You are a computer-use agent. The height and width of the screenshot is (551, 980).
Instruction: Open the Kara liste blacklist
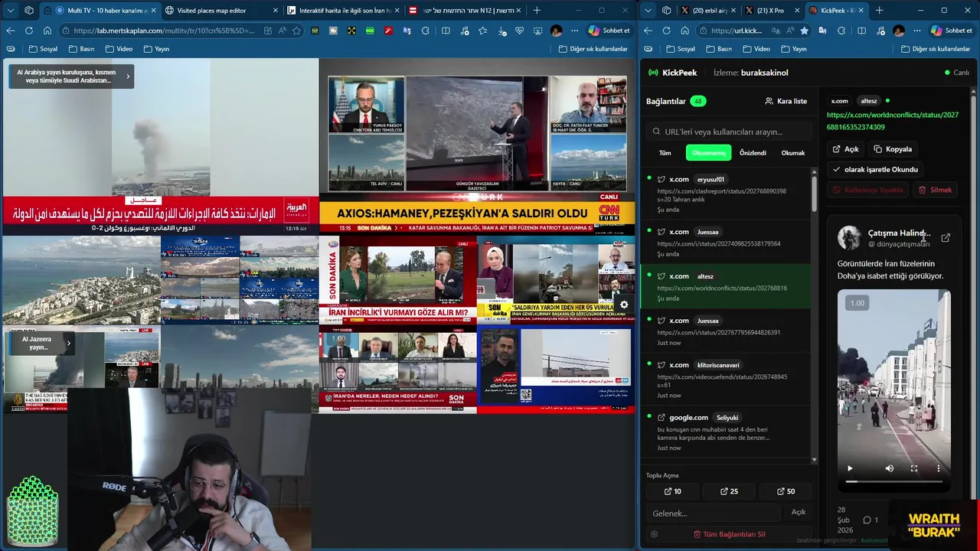tap(786, 101)
